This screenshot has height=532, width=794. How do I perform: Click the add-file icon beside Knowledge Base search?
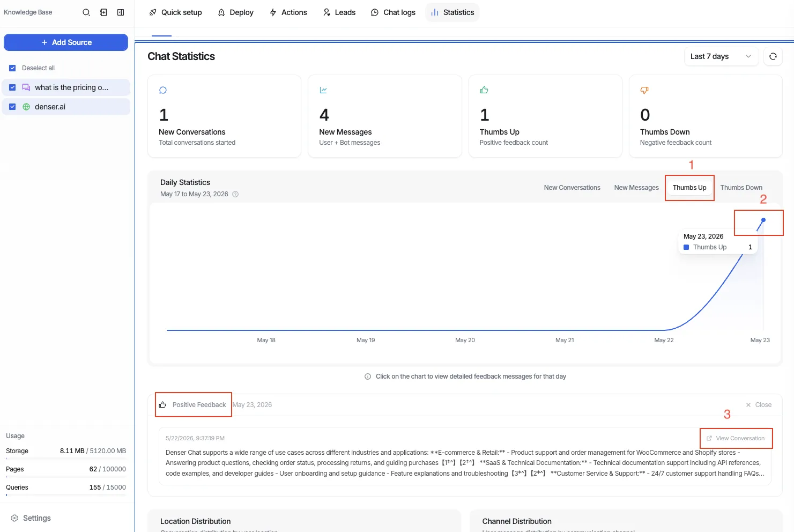pyautogui.click(x=103, y=12)
